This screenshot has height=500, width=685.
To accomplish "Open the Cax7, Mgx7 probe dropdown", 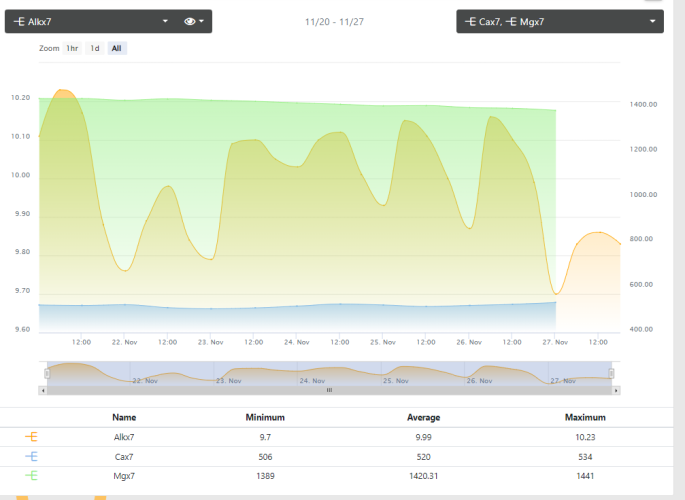I will pyautogui.click(x=560, y=21).
